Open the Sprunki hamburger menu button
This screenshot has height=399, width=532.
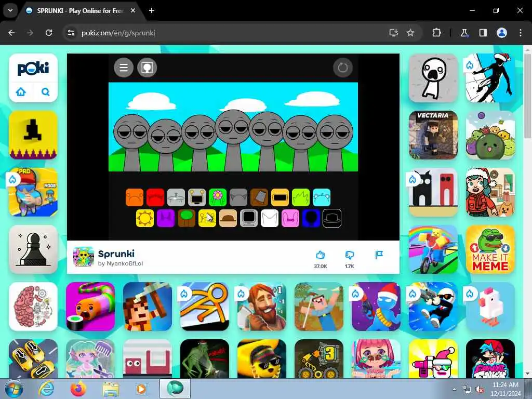[x=124, y=68]
